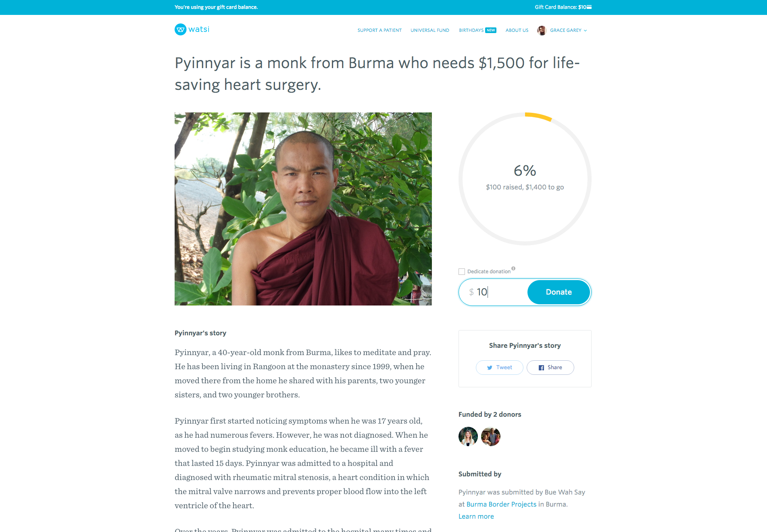
Task: Open the Support a Patient page
Action: [379, 31]
